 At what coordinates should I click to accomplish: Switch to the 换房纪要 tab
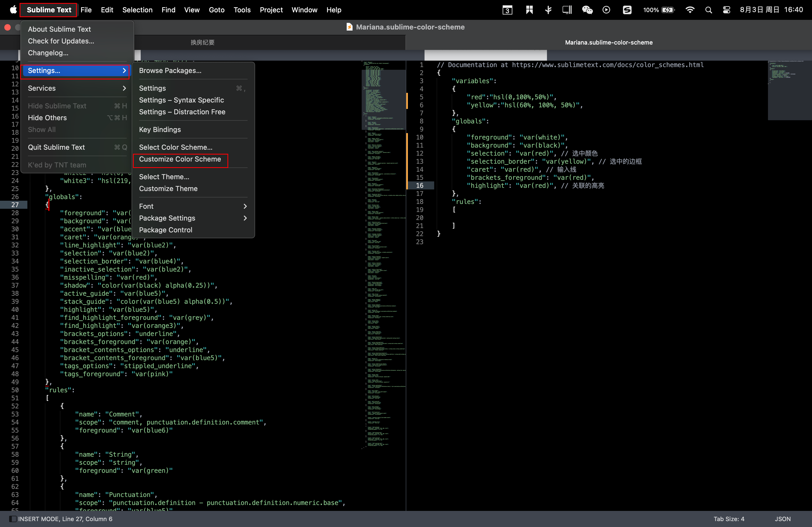coord(202,42)
